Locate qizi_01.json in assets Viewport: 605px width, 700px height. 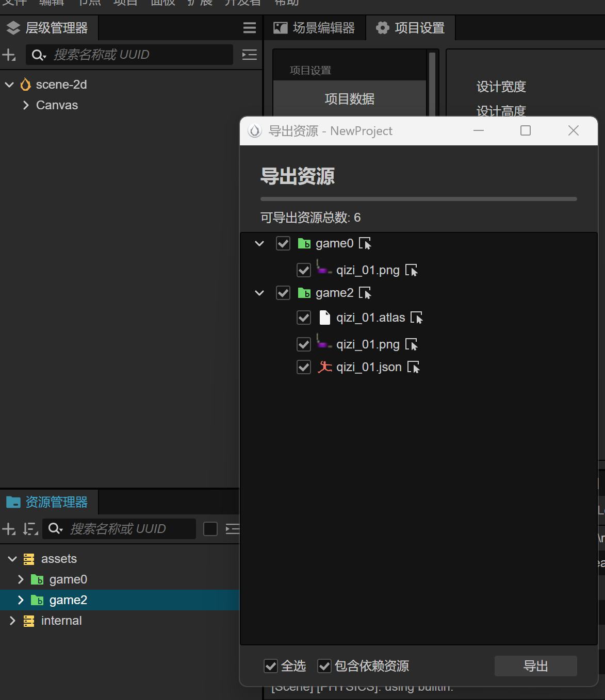[414, 367]
